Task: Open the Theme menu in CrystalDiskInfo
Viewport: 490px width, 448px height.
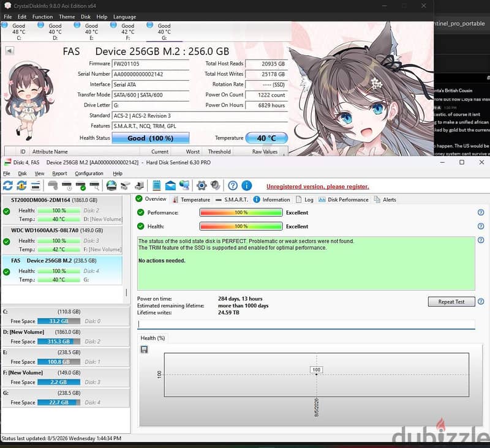Action: pos(67,17)
